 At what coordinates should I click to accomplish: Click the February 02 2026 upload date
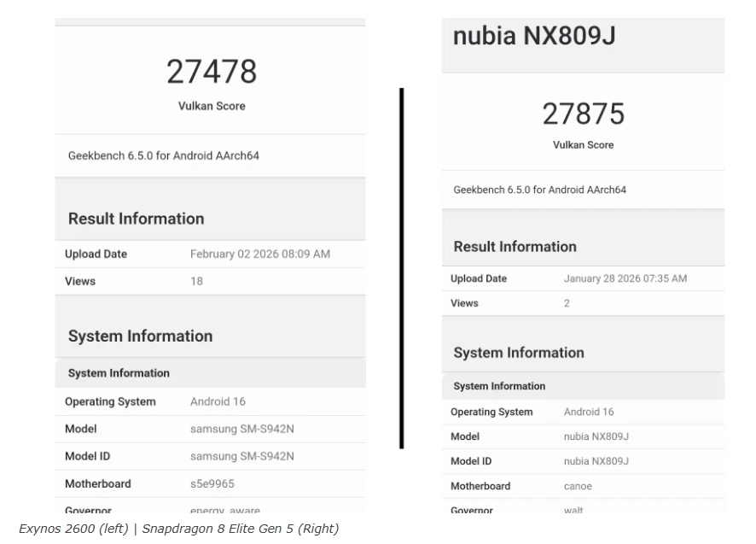pyautogui.click(x=259, y=254)
